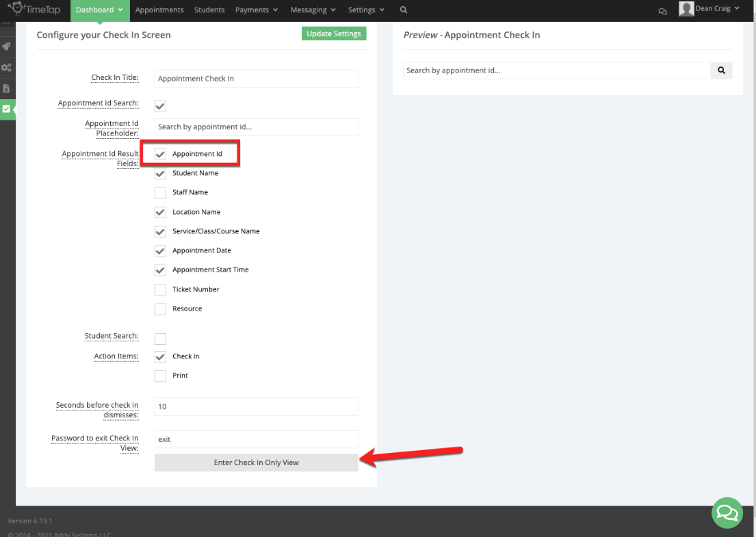Screen dimensions: 756x537
Task: Uncheck the Appointment Id result field
Action: click(x=160, y=153)
